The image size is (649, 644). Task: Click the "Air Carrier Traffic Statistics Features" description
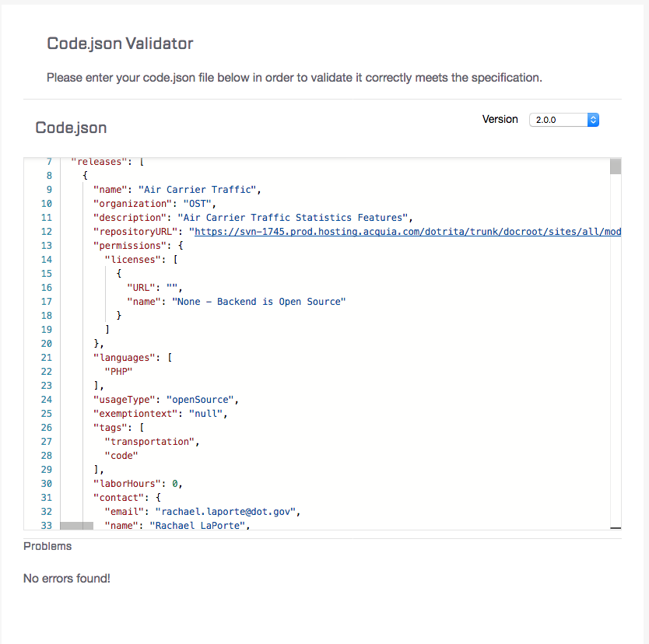click(x=293, y=218)
